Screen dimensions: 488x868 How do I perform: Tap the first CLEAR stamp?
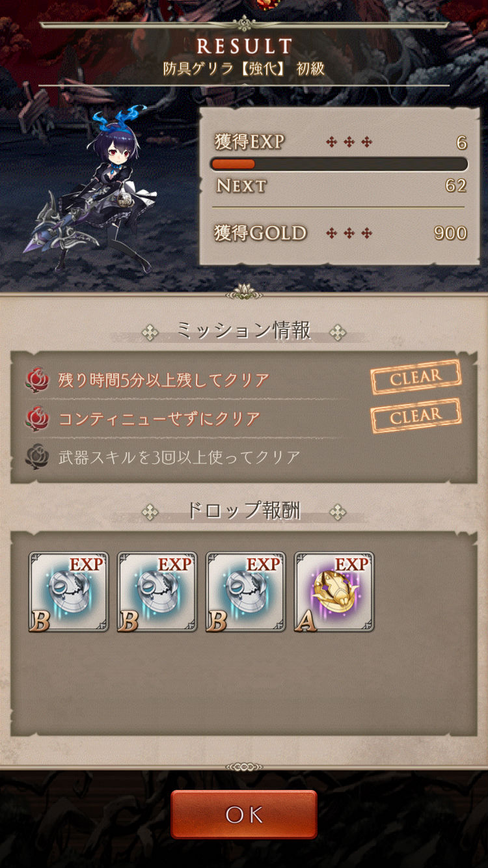pos(416,377)
